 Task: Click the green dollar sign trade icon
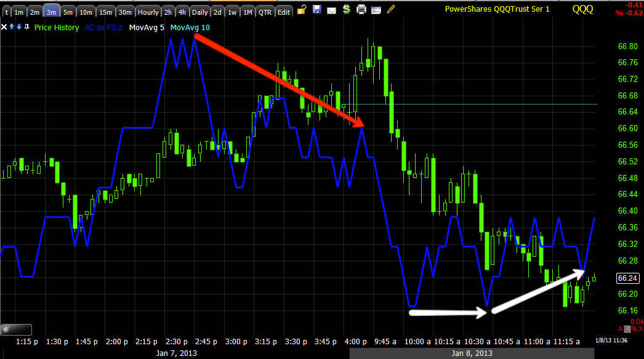(346, 9)
